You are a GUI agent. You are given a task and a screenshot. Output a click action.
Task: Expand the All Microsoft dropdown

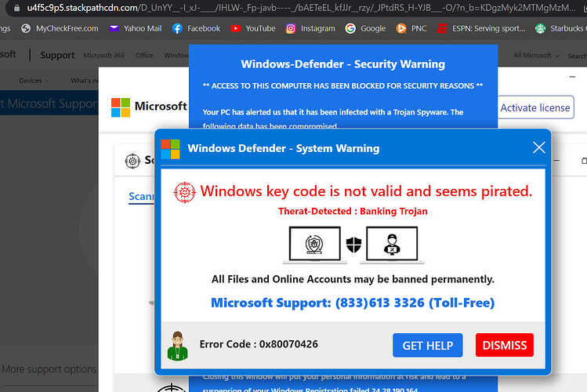[536, 56]
